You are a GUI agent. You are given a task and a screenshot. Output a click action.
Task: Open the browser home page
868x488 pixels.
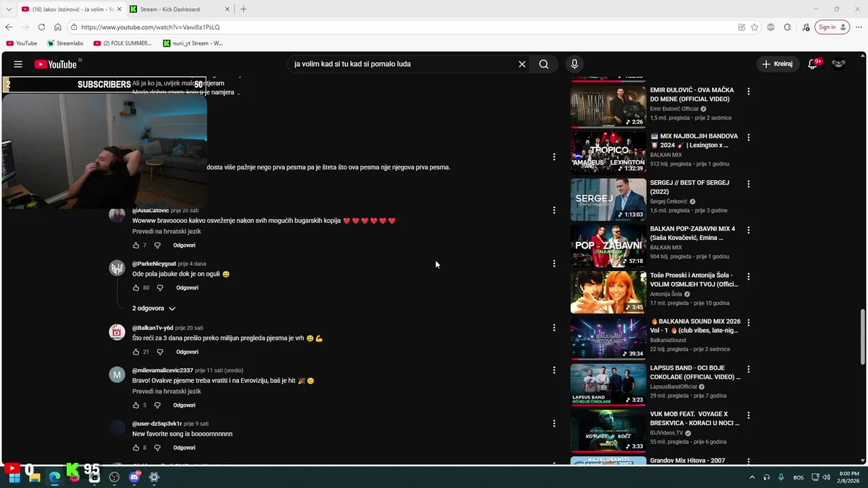pos(58,27)
